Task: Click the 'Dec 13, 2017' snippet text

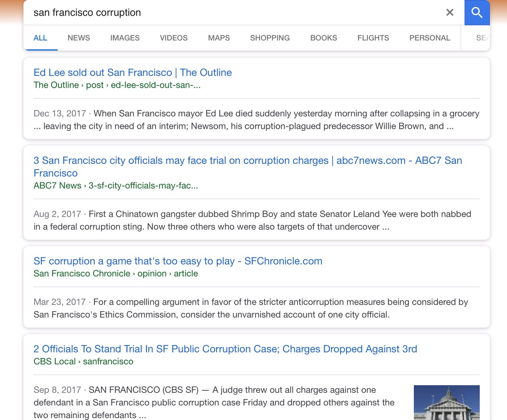Action: [x=256, y=120]
